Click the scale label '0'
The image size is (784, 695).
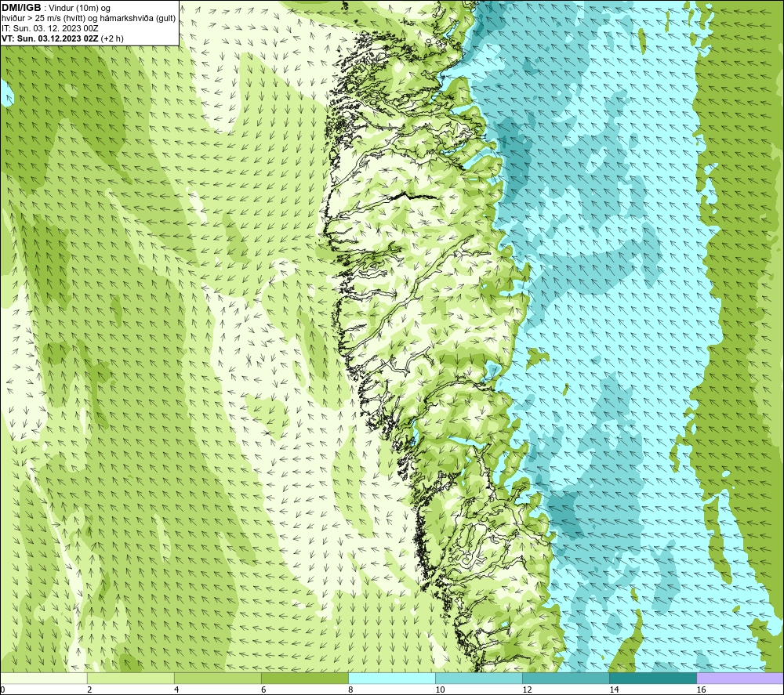click(x=3, y=690)
